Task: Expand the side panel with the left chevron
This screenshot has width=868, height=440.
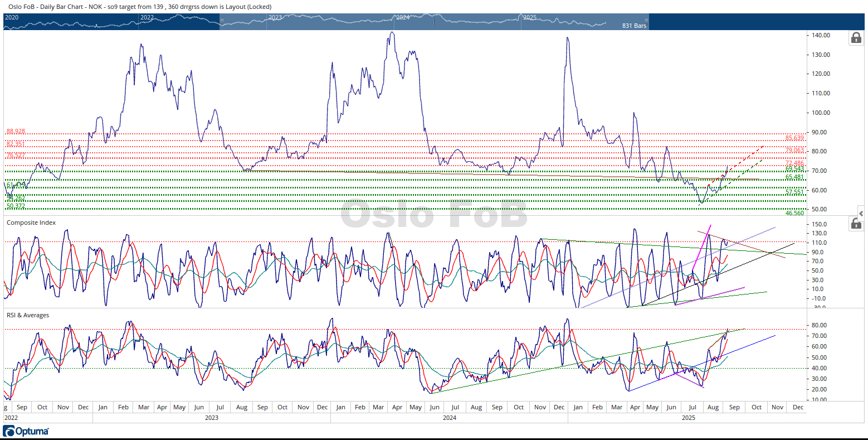Action: (861, 214)
